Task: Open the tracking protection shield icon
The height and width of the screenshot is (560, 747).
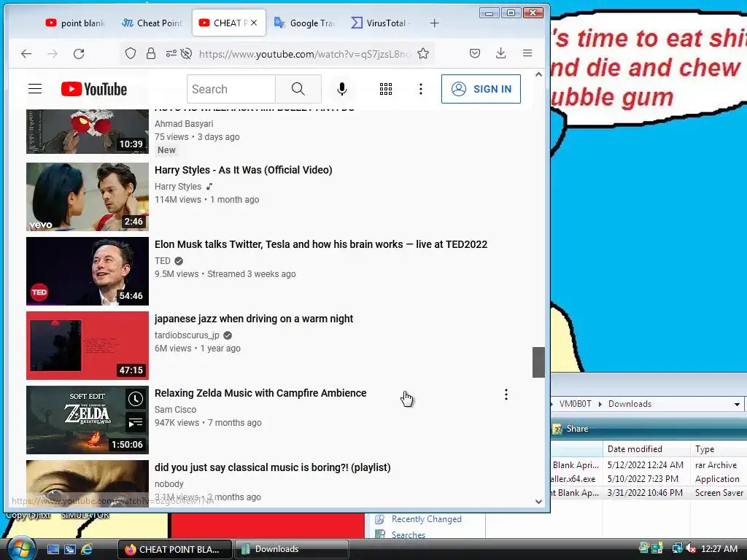Action: [x=131, y=53]
